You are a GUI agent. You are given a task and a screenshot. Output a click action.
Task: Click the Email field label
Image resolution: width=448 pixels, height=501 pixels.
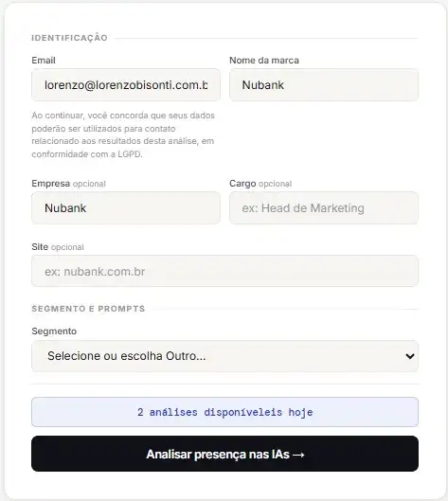[44, 60]
